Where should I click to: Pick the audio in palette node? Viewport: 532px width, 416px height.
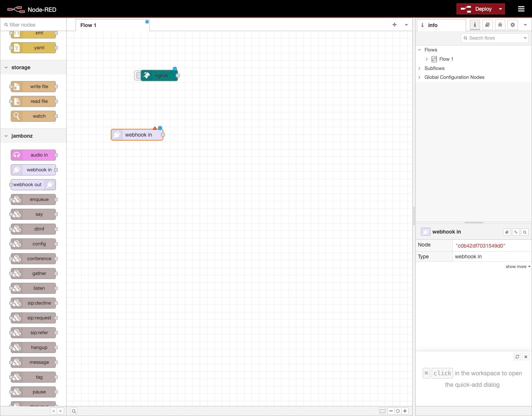[33, 155]
